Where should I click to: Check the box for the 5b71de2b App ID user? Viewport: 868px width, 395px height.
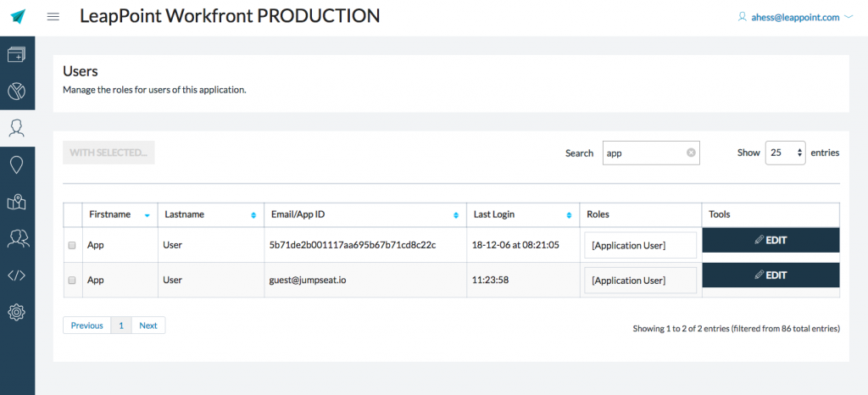pyautogui.click(x=72, y=246)
